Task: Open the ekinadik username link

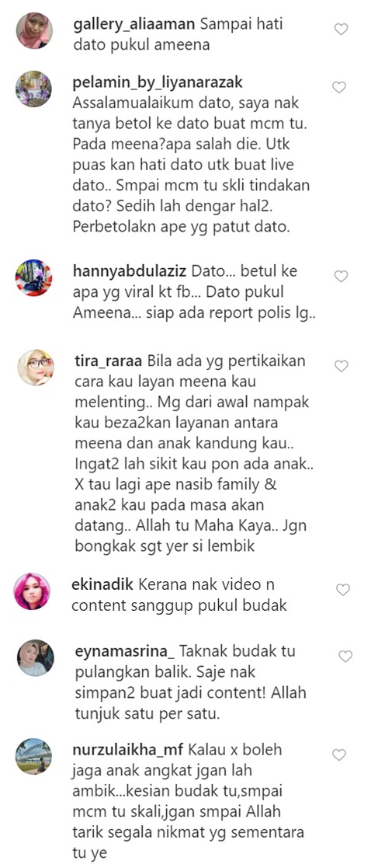Action: click(x=102, y=584)
